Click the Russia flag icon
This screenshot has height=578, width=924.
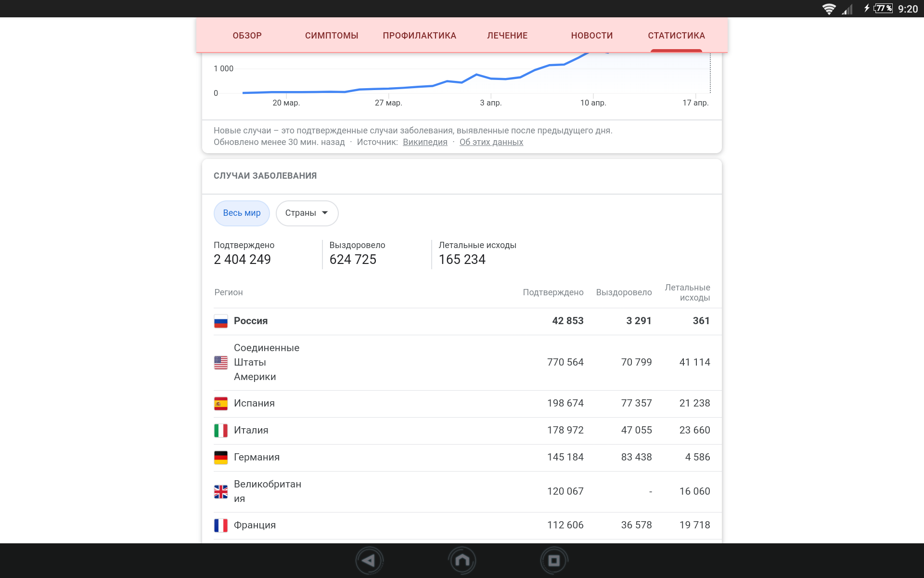pyautogui.click(x=221, y=321)
